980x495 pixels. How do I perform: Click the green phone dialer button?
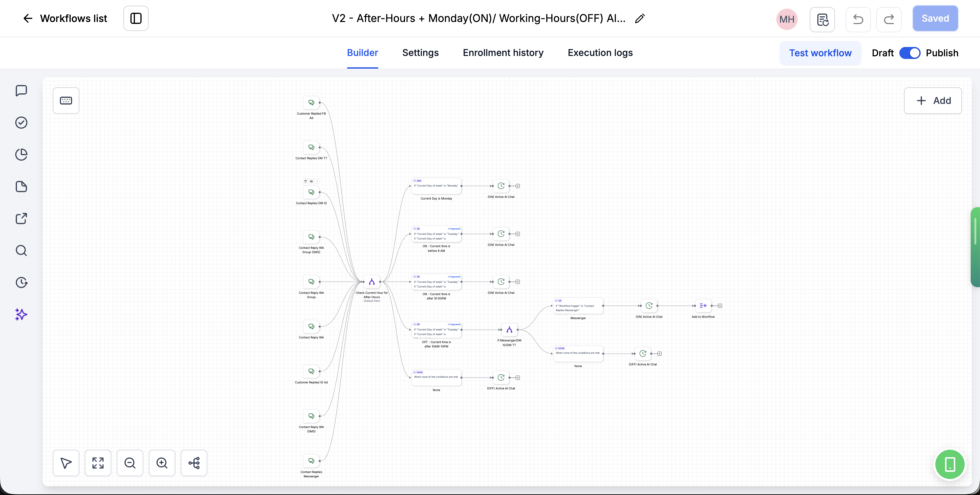coord(950,464)
